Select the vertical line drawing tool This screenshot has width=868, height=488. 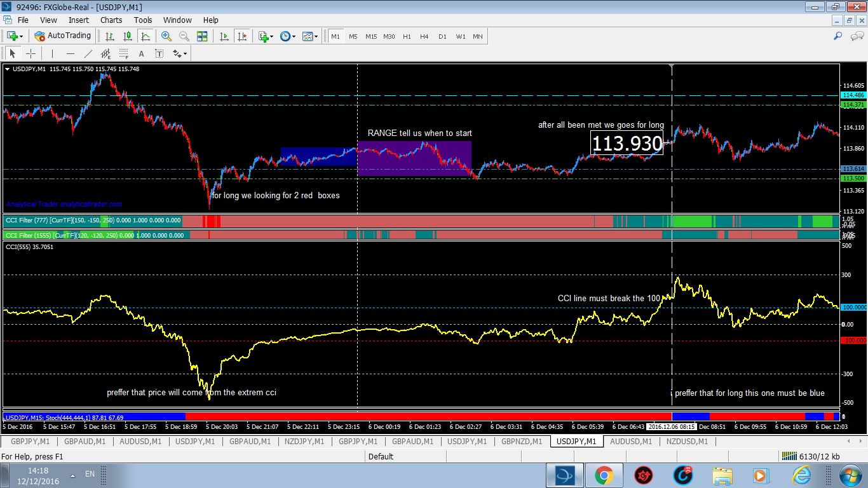click(52, 53)
